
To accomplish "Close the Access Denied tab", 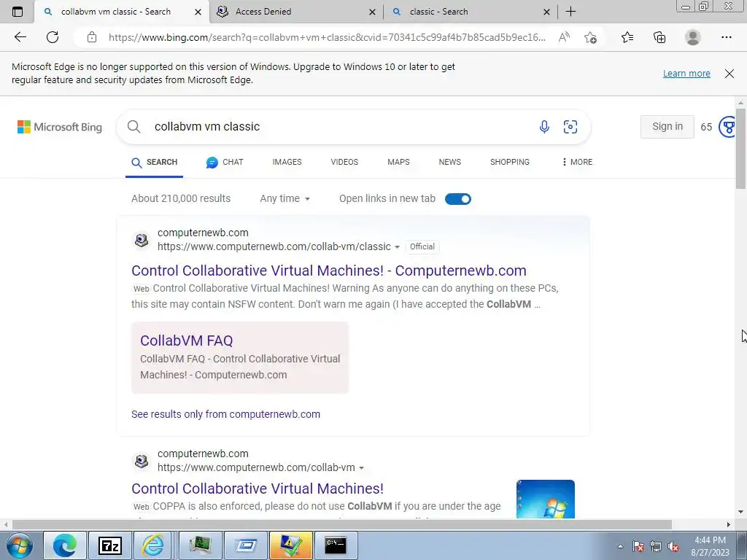I will coord(373,12).
